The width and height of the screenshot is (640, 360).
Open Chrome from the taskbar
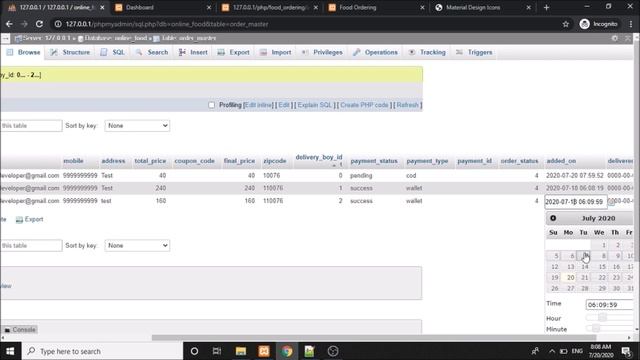point(287,351)
